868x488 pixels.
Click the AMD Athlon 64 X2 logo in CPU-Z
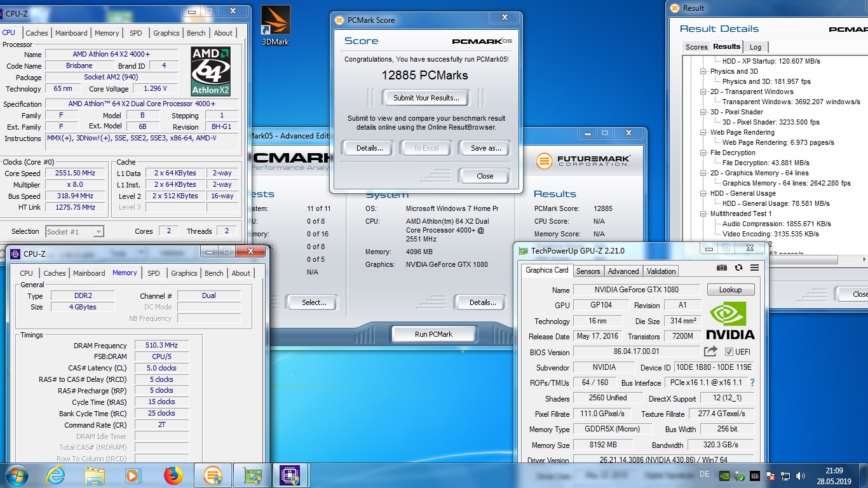[211, 71]
